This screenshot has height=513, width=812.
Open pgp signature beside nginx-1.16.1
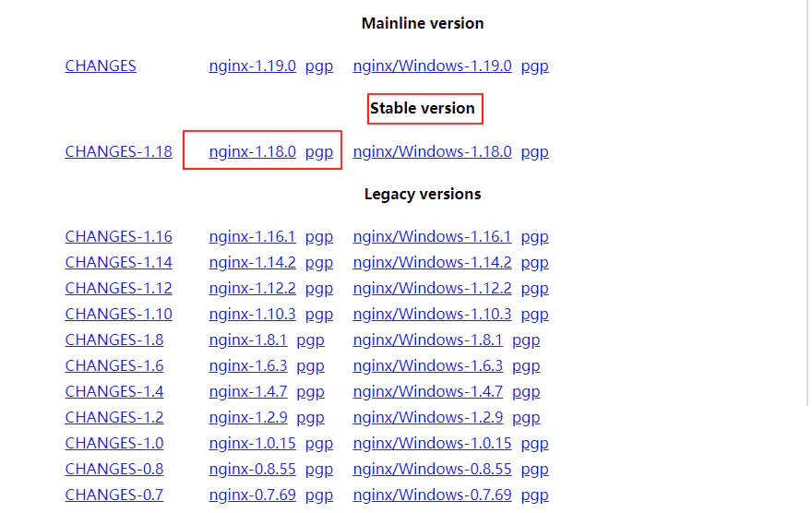point(319,238)
